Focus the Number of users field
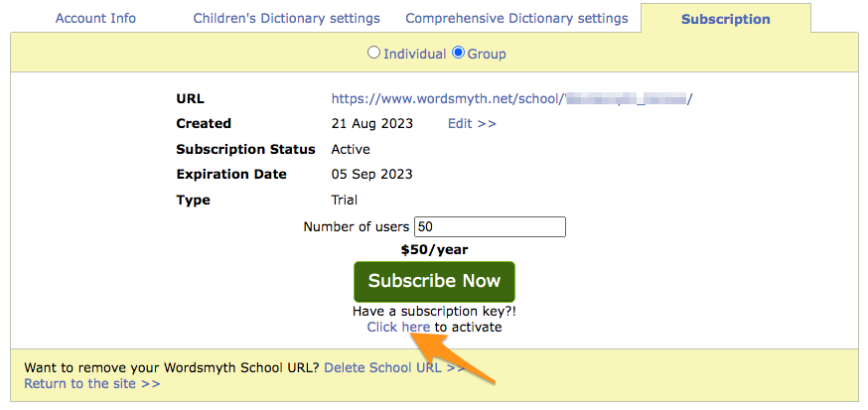Screen dimensions: 868x410 (490, 227)
